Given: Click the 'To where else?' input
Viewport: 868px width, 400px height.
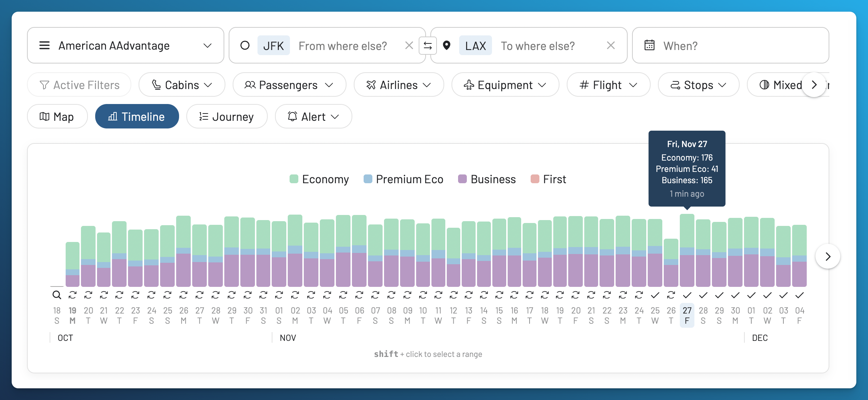Looking at the screenshot, I should click(x=538, y=46).
